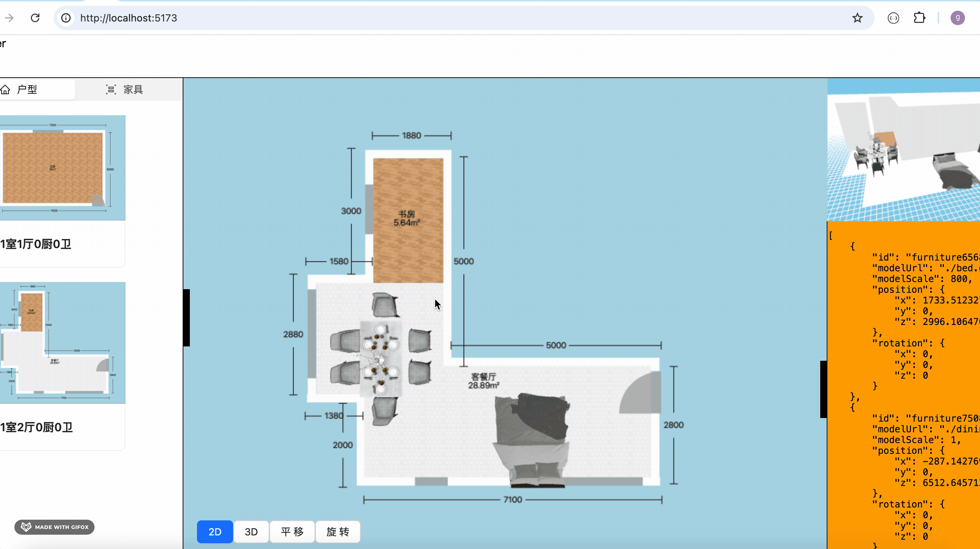Activate the 旋转 rotate mode
Screen dimensions: 980x549
point(338,531)
